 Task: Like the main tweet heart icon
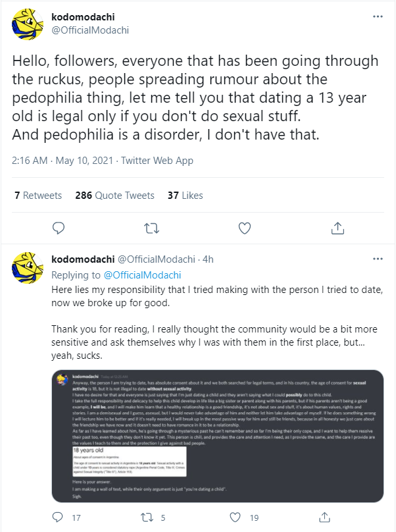point(245,228)
